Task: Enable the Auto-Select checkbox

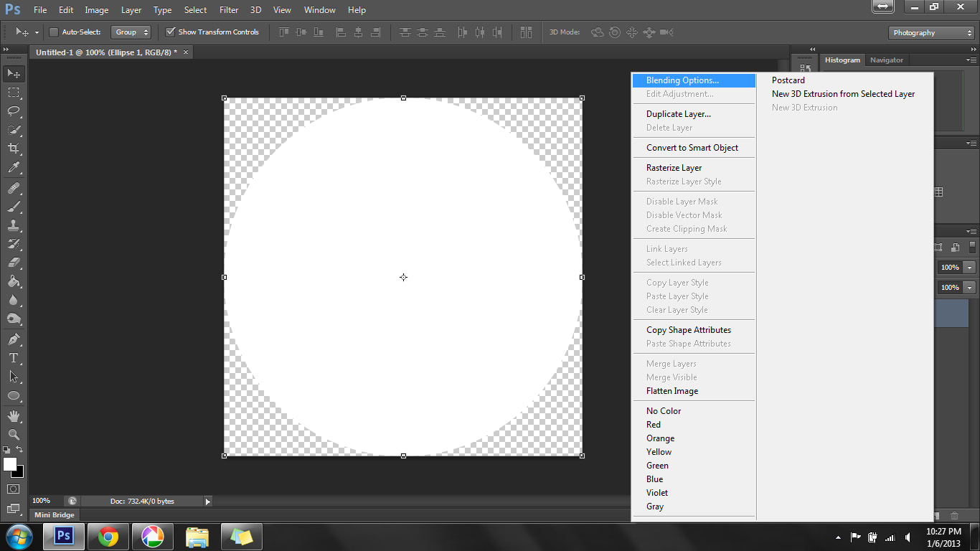Action: [x=54, y=32]
